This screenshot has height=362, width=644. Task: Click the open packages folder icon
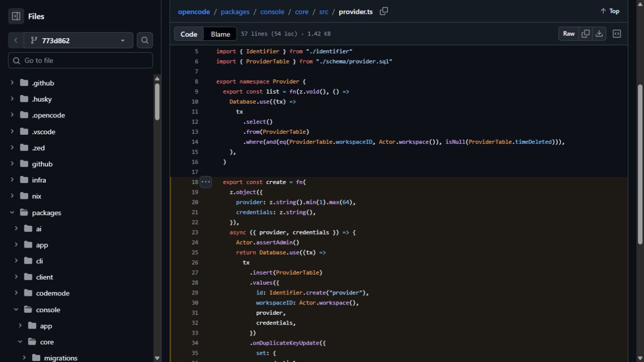[x=24, y=213]
